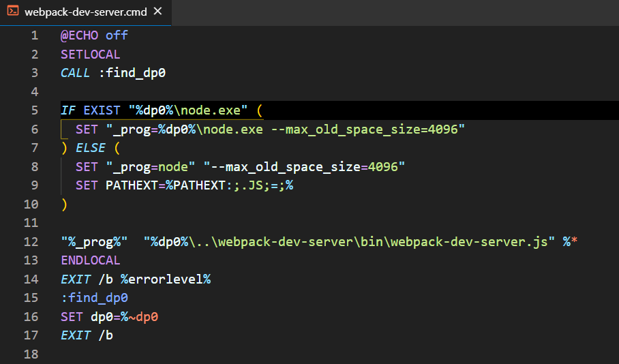This screenshot has width=619, height=364.
Task: Close the webpack-dev-server.cmd tab
Action: tap(158, 12)
